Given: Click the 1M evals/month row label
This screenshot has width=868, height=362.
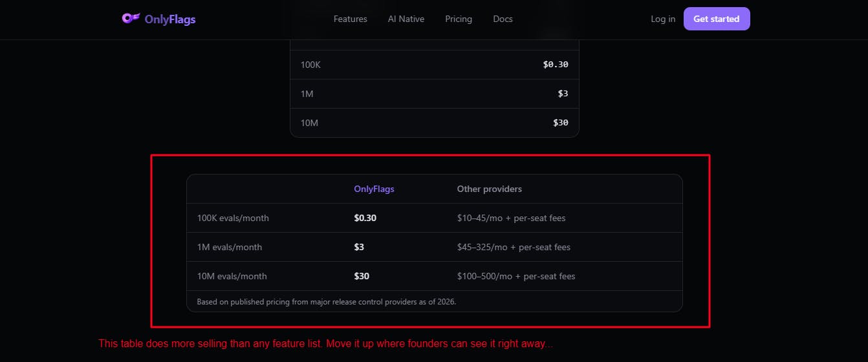Looking at the screenshot, I should (230, 247).
